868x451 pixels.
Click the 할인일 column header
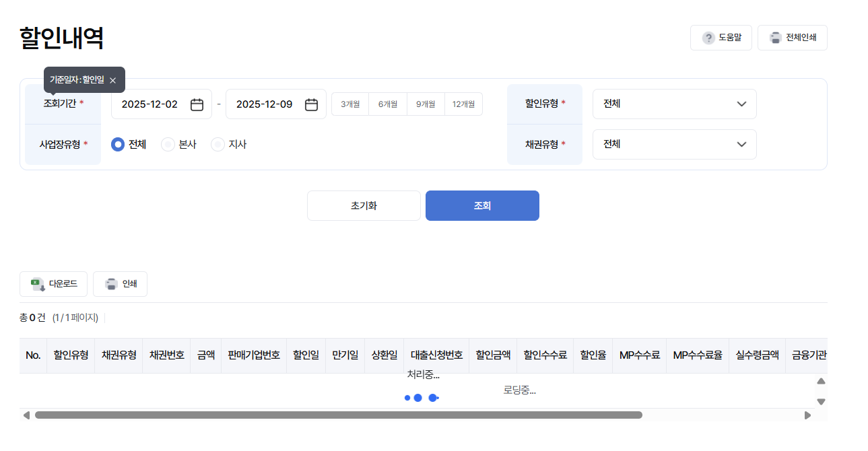pyautogui.click(x=306, y=355)
